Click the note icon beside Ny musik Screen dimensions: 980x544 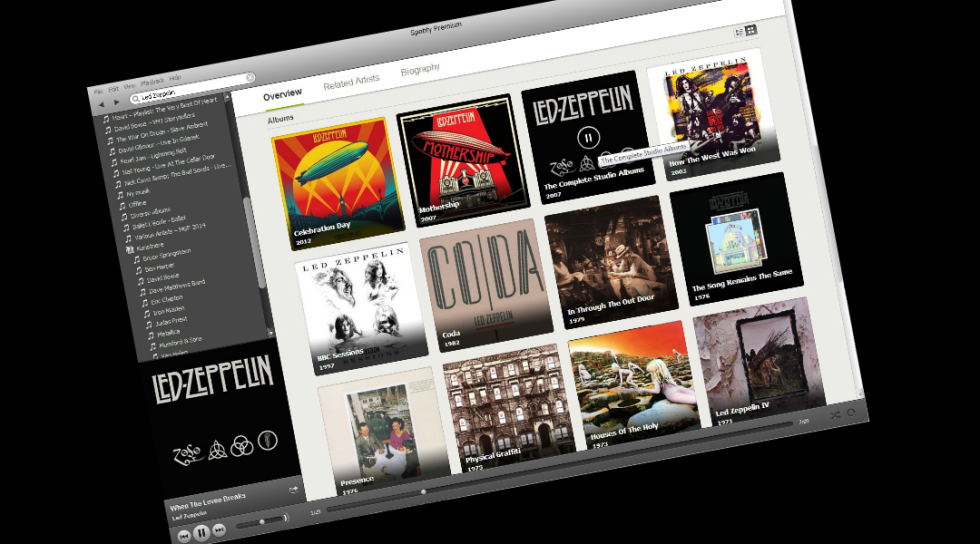tap(121, 195)
